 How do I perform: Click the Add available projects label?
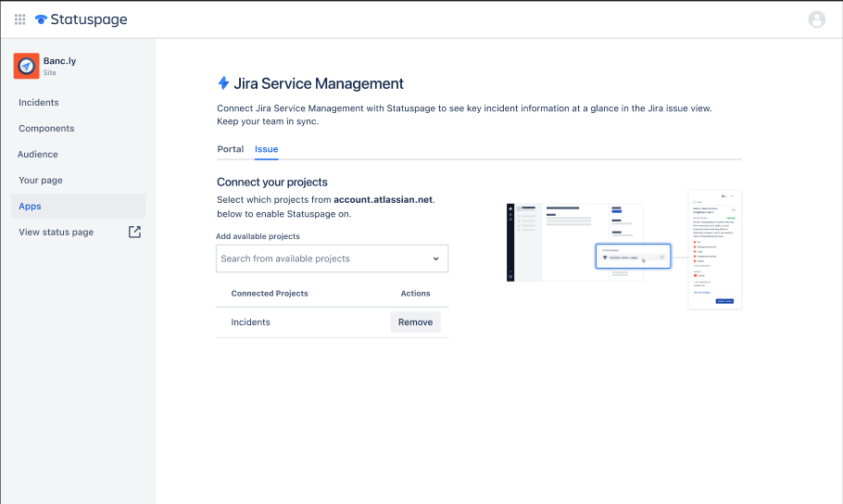pos(258,236)
